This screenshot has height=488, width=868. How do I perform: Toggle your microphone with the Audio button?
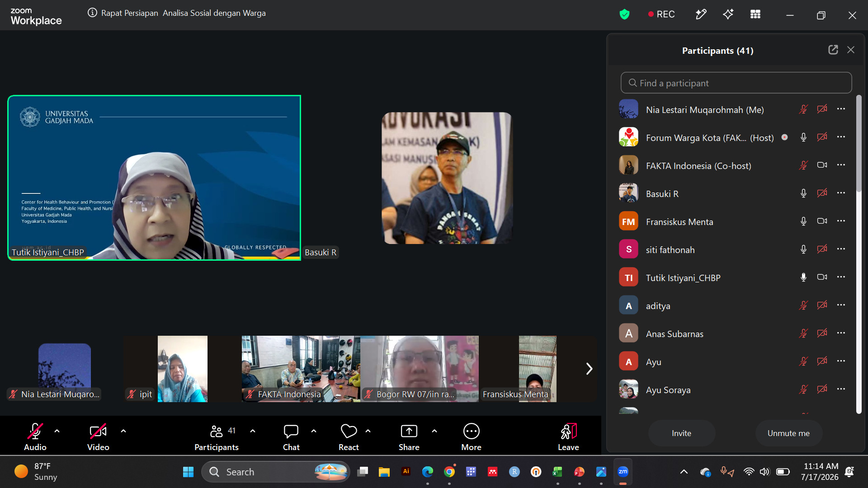tap(35, 437)
